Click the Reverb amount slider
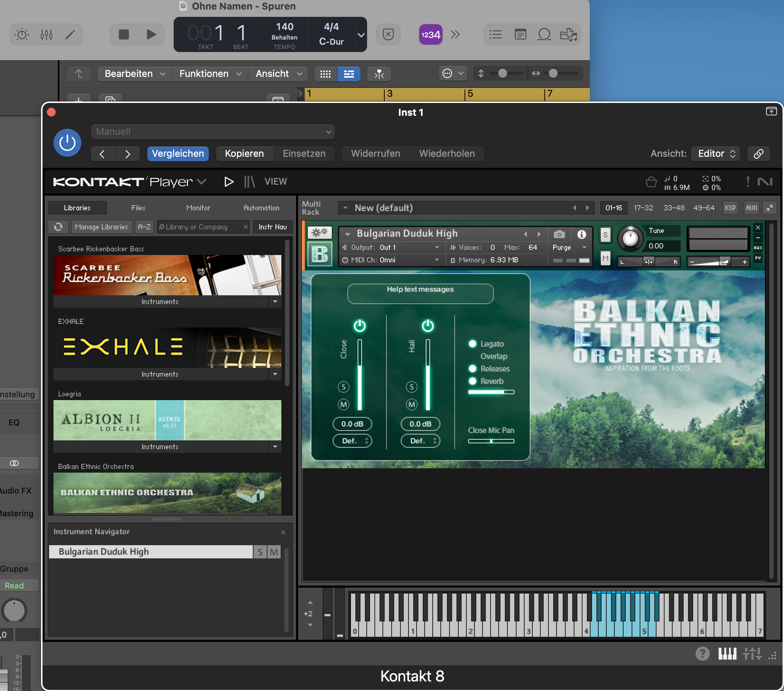This screenshot has height=691, width=784. coord(491,392)
